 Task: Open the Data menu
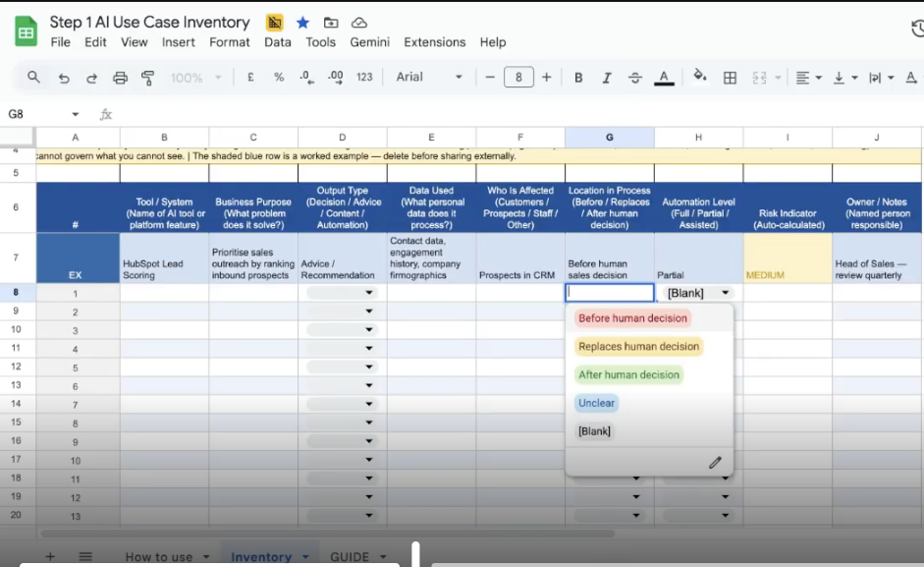click(x=278, y=42)
